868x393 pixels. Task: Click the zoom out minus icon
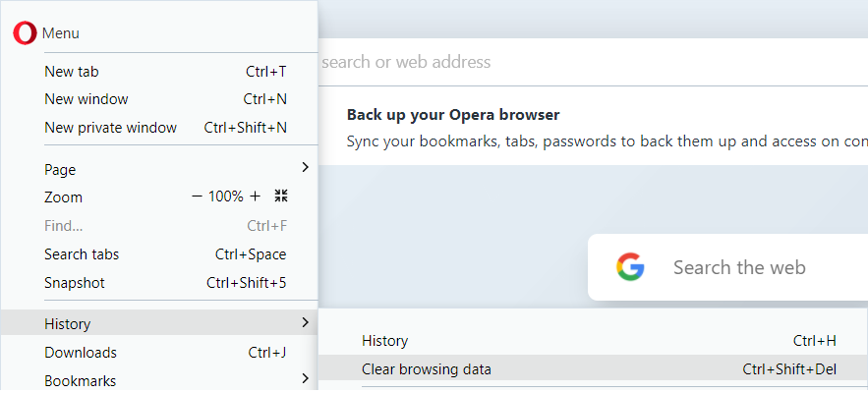197,196
